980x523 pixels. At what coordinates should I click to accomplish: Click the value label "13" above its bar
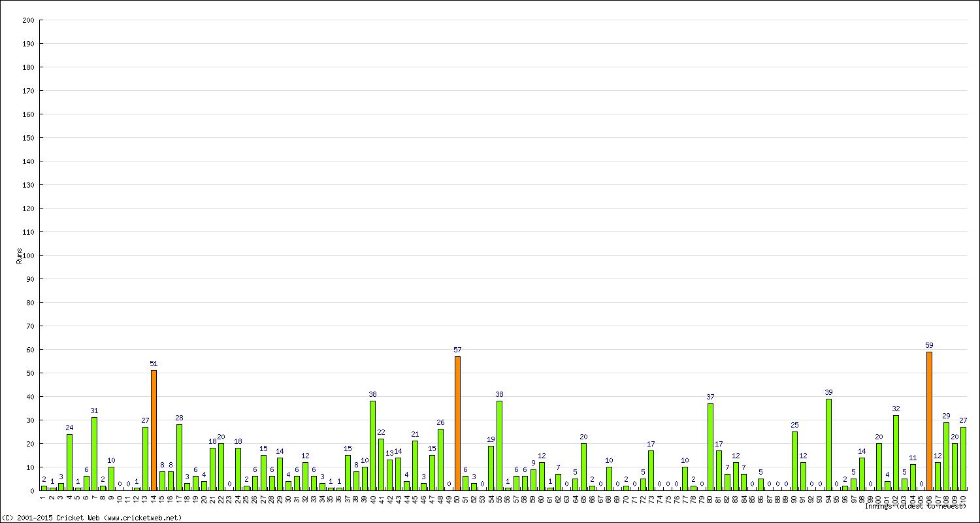click(x=390, y=453)
